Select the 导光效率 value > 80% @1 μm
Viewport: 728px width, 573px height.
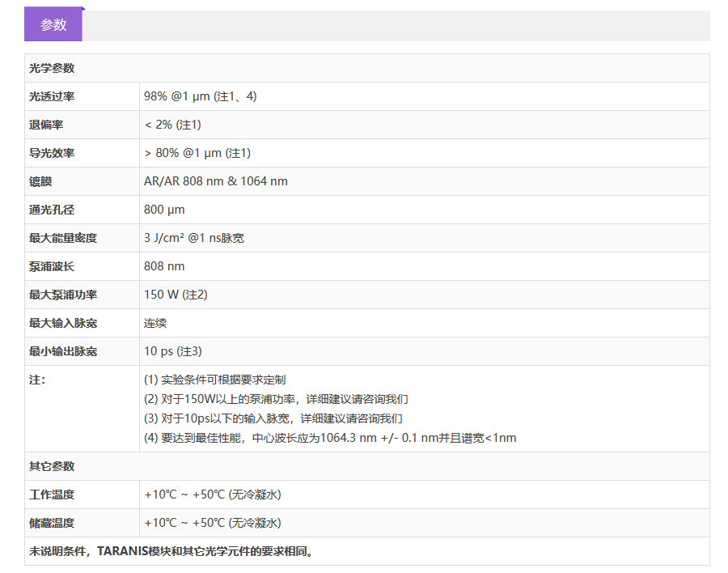tap(197, 153)
